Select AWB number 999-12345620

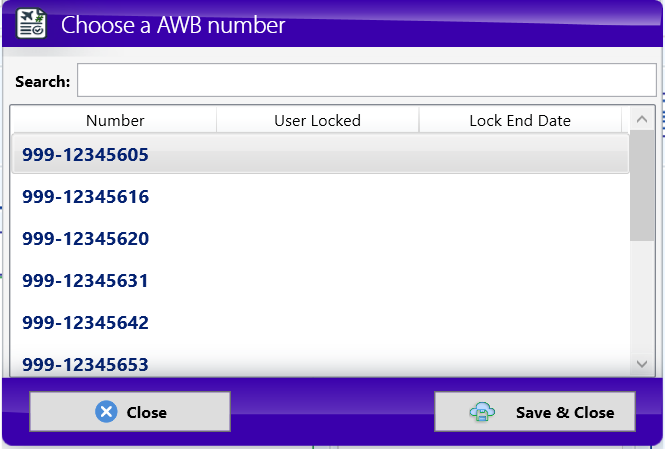[320, 238]
